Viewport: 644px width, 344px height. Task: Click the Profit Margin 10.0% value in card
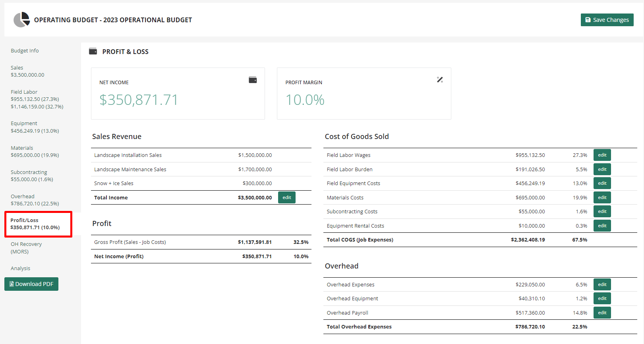tap(305, 100)
